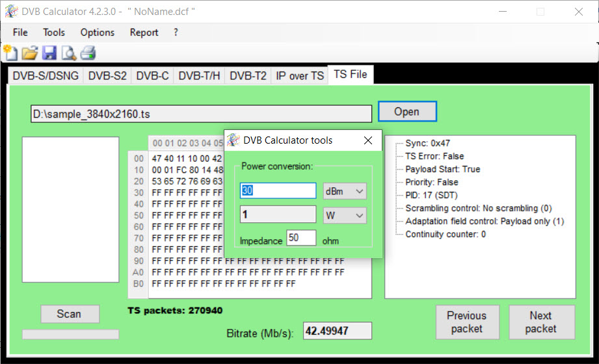The height and width of the screenshot is (364, 599).
Task: Select the Continuity counter: 0 item
Action: tap(446, 234)
